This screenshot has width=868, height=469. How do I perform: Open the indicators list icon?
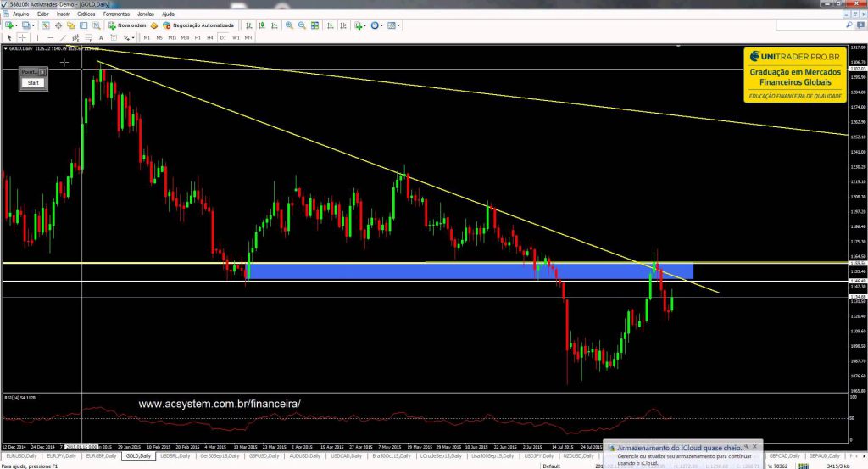359,25
